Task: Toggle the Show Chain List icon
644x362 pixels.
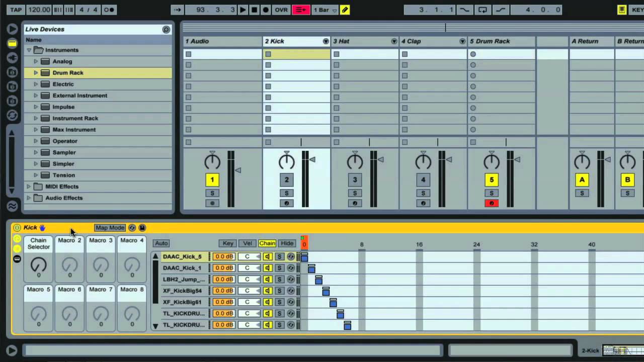Action: click(x=17, y=249)
